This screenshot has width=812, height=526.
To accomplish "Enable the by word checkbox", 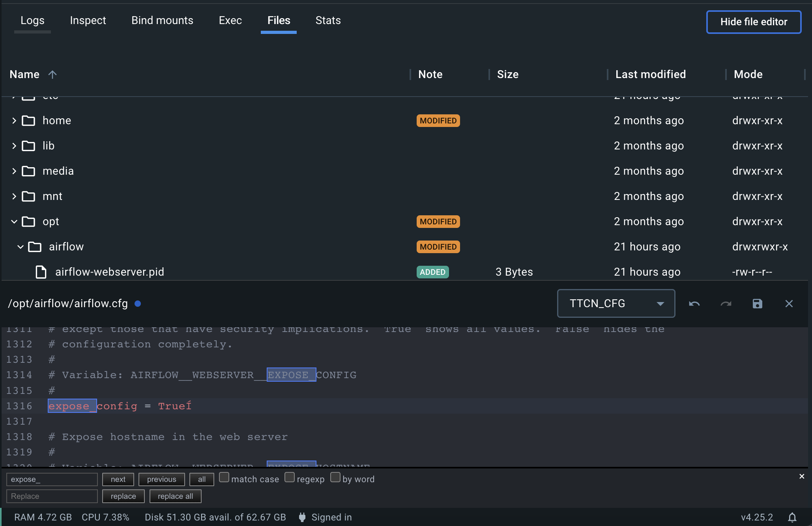I will coord(335,478).
